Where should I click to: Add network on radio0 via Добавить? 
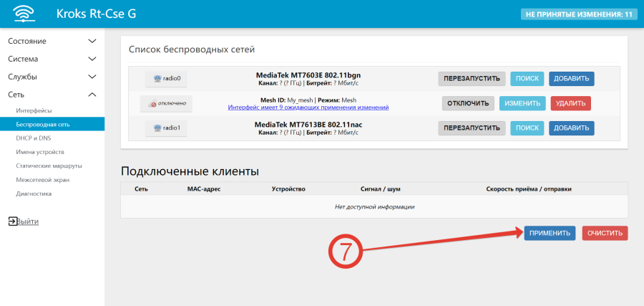(571, 78)
